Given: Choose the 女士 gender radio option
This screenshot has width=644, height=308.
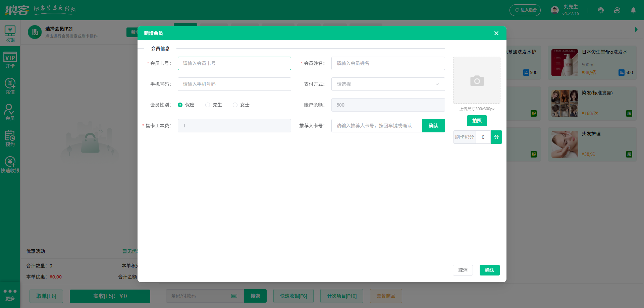Looking at the screenshot, I should pos(235,105).
